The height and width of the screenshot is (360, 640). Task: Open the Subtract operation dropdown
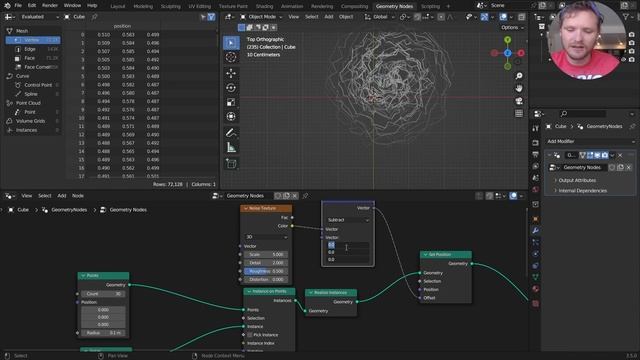(348, 220)
